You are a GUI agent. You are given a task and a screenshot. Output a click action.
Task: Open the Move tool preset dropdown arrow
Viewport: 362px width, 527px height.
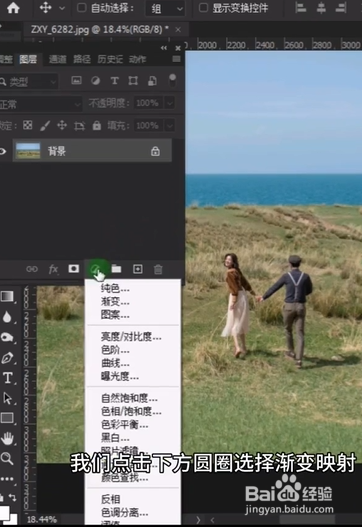pos(62,8)
